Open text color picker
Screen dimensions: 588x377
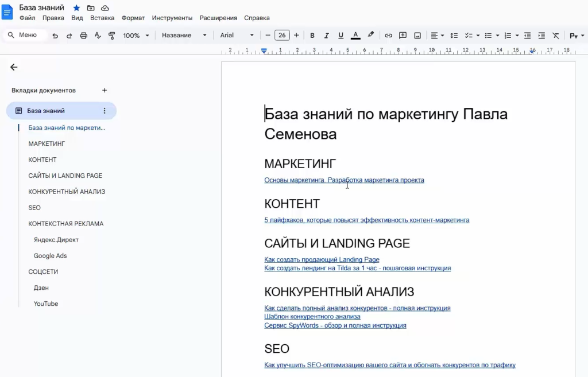click(x=355, y=36)
